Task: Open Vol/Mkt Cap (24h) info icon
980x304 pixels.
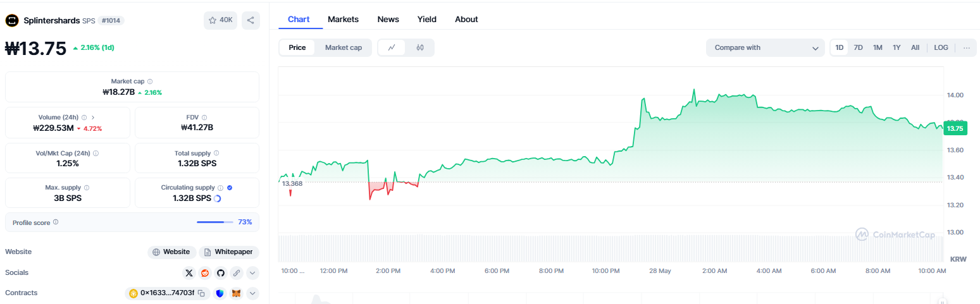Action: pos(96,154)
